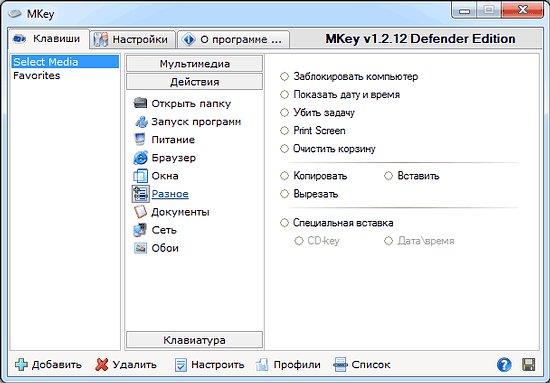Click the Документы label

pos(180,212)
